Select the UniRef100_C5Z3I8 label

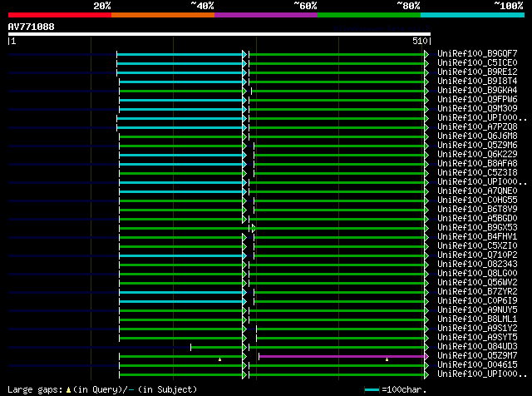coord(477,173)
